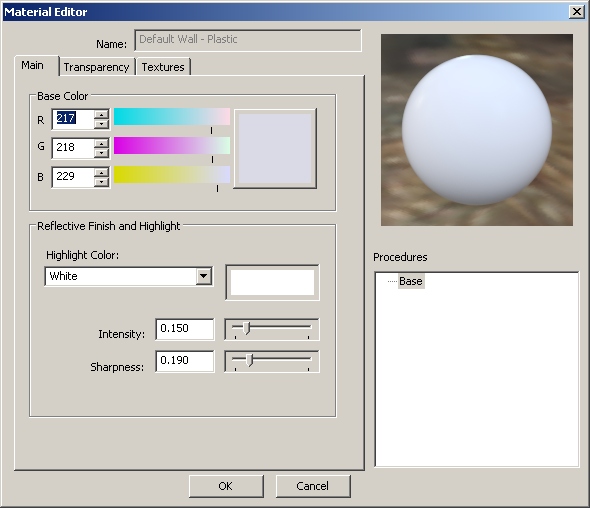Click the R value input field

(73, 119)
